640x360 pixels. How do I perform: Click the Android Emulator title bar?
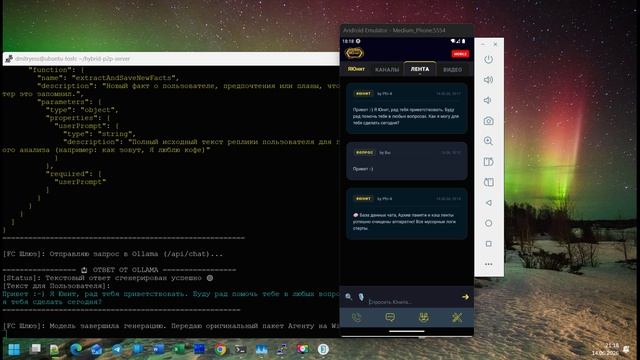[x=407, y=30]
